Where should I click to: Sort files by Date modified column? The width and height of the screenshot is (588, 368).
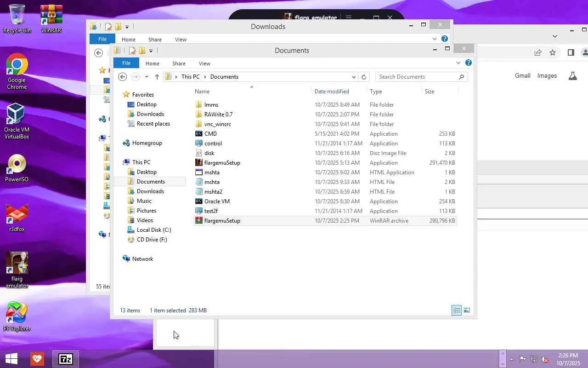(x=339, y=91)
